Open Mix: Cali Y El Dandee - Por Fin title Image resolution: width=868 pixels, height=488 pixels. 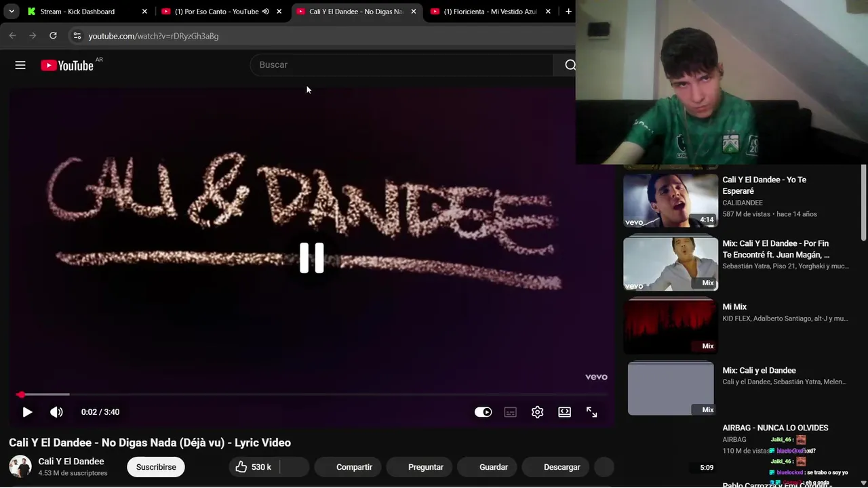tap(776, 249)
